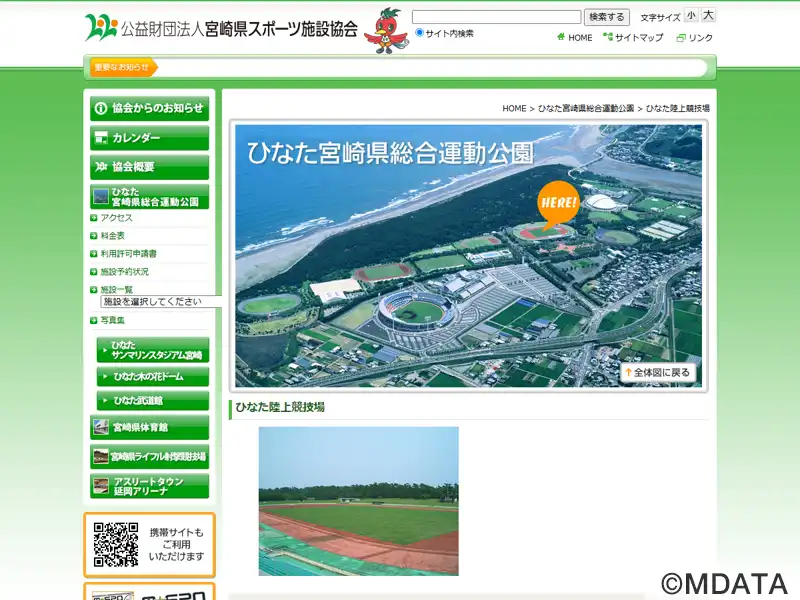Click the athletics track photo thumbnail
This screenshot has width=800, height=600.
(359, 501)
